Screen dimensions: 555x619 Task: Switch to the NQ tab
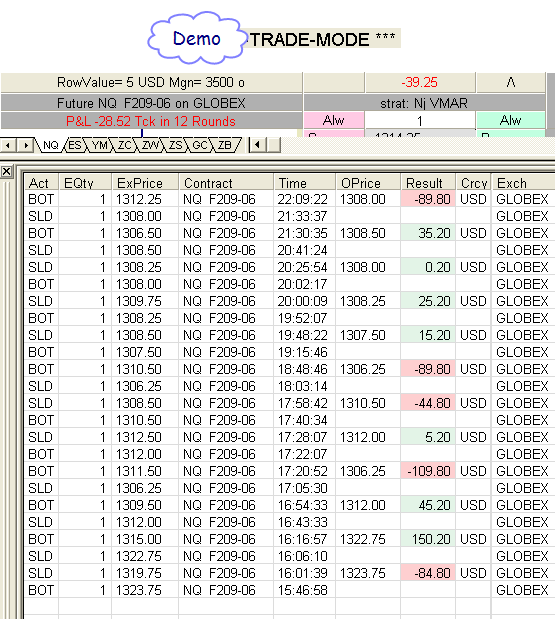click(x=50, y=145)
